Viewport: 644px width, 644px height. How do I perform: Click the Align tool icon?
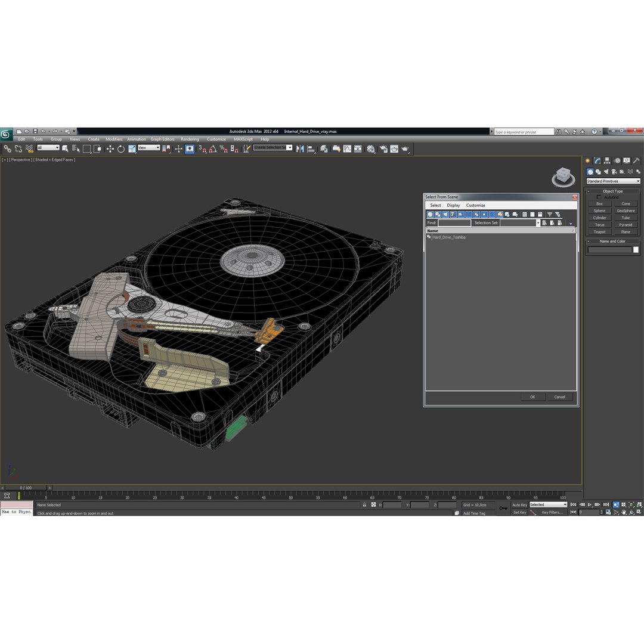(x=311, y=148)
